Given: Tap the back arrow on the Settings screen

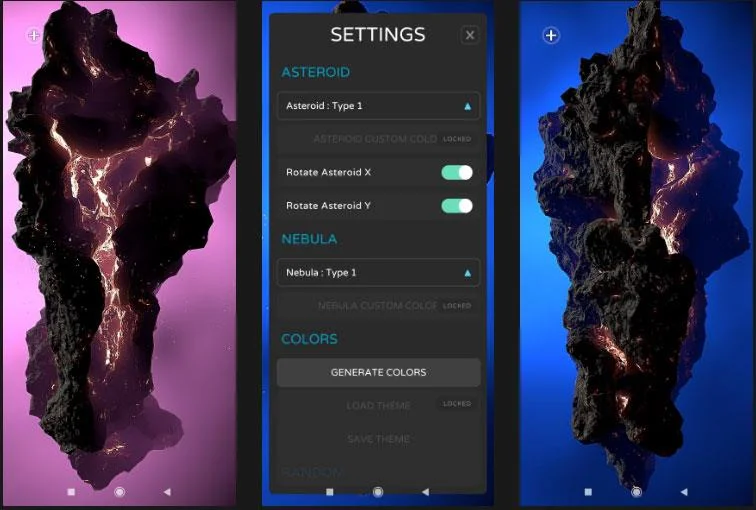Looking at the screenshot, I should [425, 492].
